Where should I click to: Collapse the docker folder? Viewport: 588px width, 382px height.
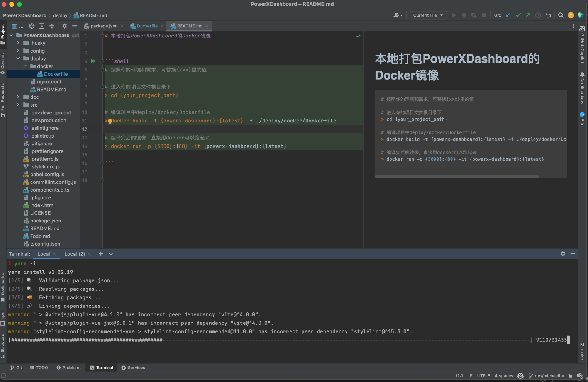point(25,66)
